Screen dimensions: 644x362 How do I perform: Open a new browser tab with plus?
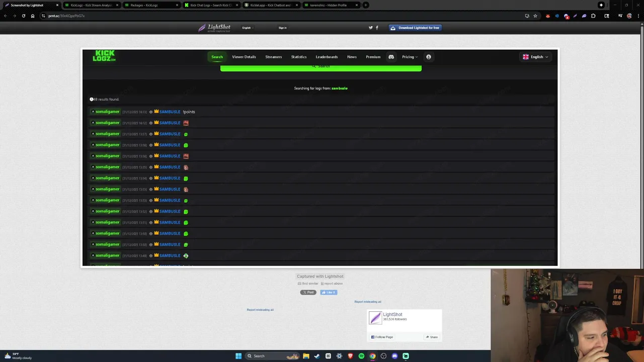point(366,5)
